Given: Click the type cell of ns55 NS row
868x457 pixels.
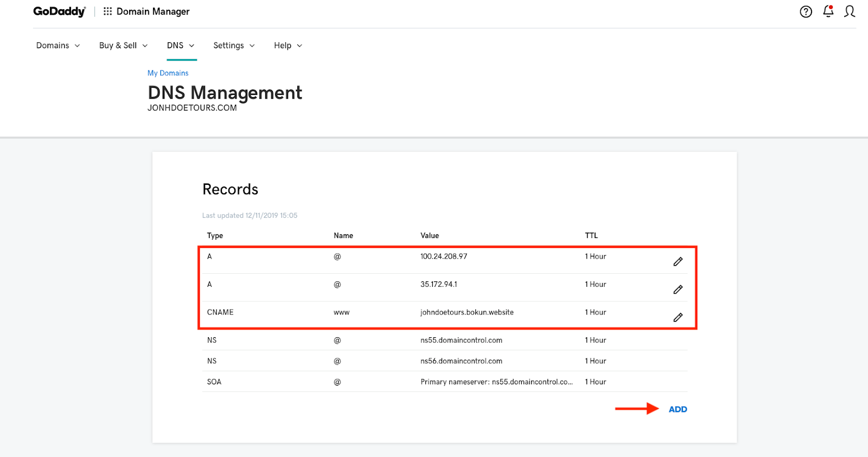Looking at the screenshot, I should click(x=212, y=340).
